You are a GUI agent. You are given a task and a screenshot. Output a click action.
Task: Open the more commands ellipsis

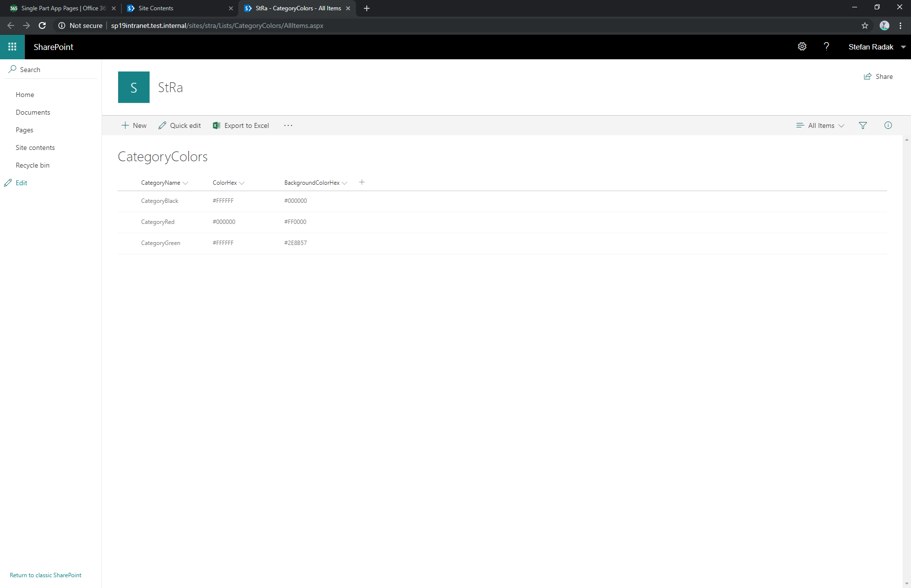point(288,125)
